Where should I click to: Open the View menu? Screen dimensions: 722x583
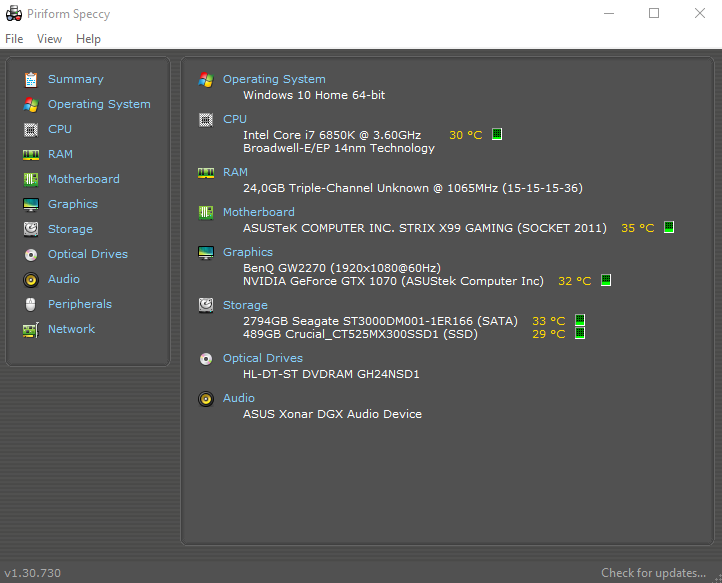(x=49, y=39)
